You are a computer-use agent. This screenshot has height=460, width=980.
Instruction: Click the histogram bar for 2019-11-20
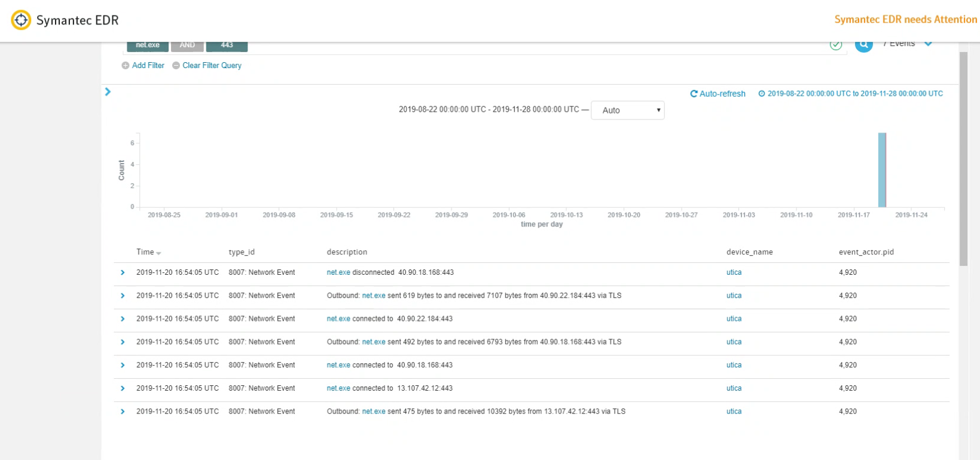point(882,170)
